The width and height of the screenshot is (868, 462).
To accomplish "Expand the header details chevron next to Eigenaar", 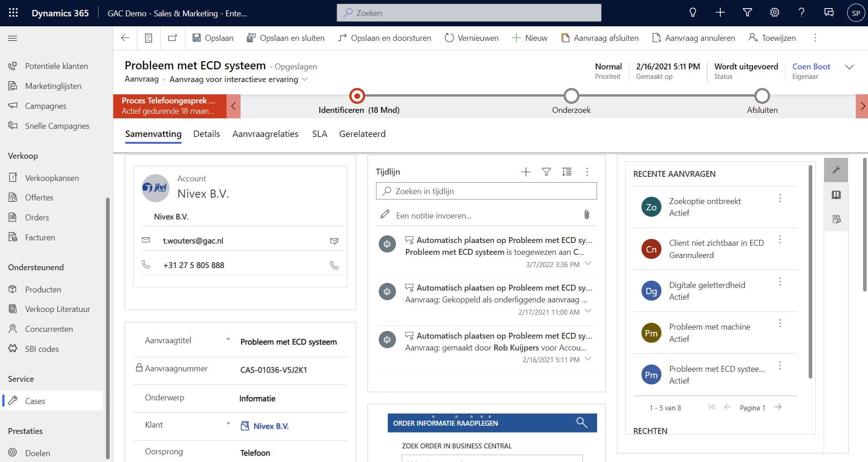I will 849,67.
